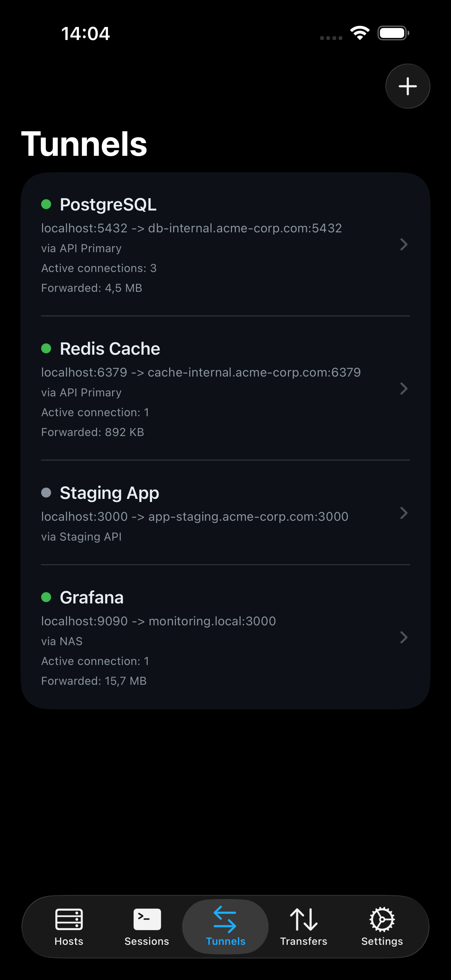This screenshot has height=980, width=451.
Task: Open the Grafana tunnel title
Action: tap(92, 597)
